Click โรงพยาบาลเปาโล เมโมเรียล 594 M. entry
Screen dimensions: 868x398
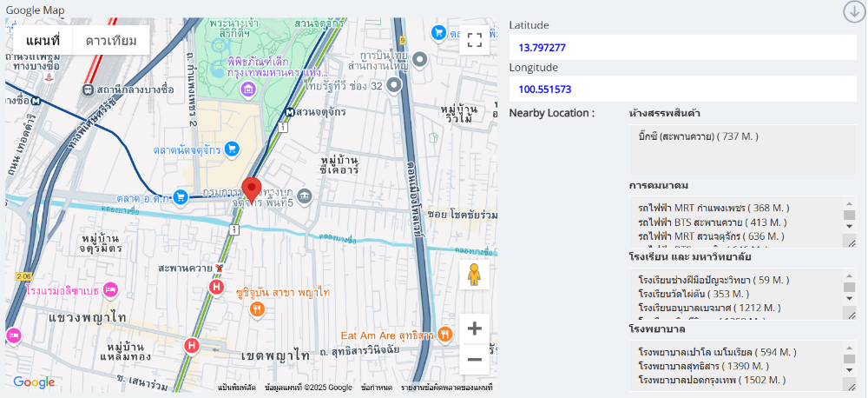(717, 352)
